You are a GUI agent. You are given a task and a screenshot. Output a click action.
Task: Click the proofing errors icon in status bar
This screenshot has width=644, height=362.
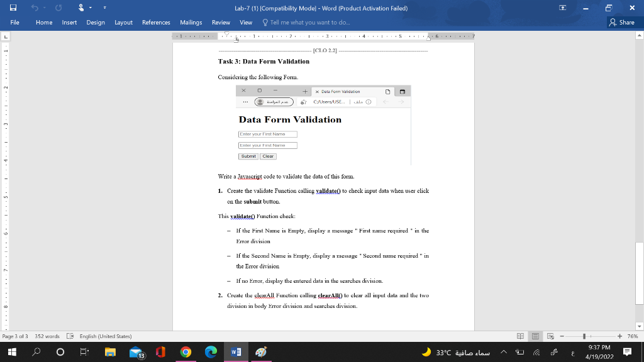[x=70, y=336]
